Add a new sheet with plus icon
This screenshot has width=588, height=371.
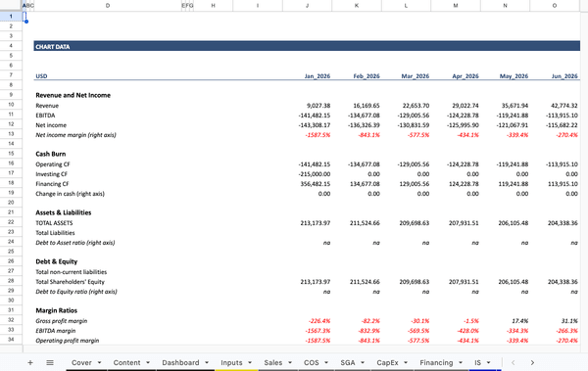click(30, 362)
